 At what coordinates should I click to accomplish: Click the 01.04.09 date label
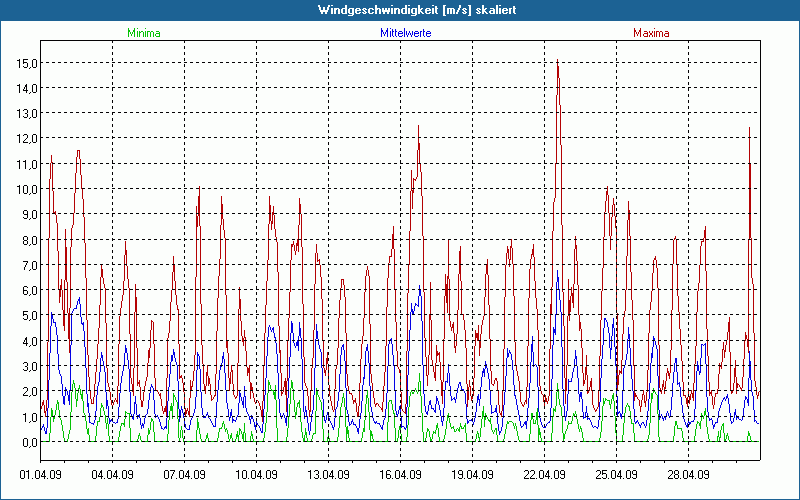[40, 475]
